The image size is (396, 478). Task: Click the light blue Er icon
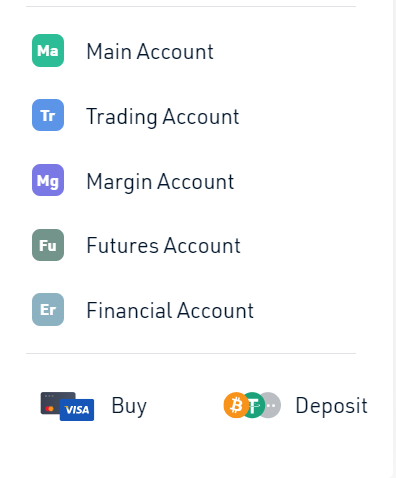48,310
